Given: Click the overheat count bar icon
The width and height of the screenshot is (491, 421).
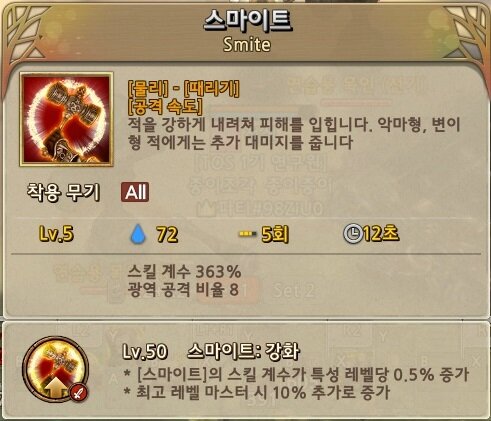Looking at the screenshot, I should (248, 234).
